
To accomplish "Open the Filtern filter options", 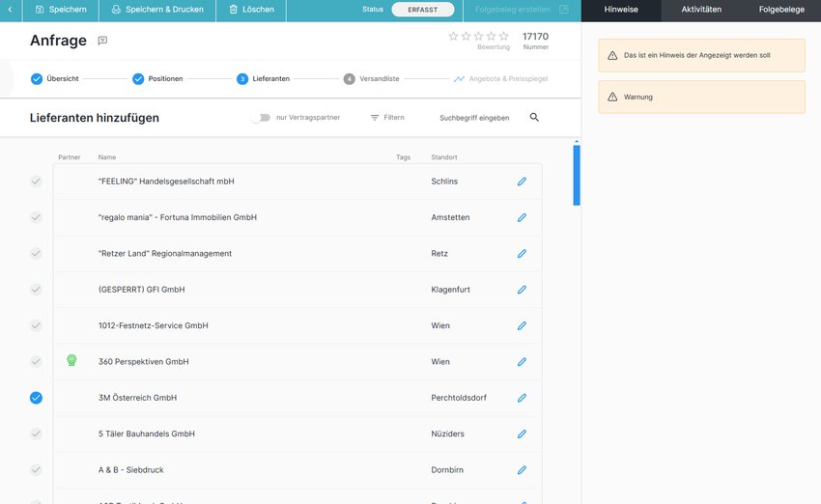I will tap(387, 118).
